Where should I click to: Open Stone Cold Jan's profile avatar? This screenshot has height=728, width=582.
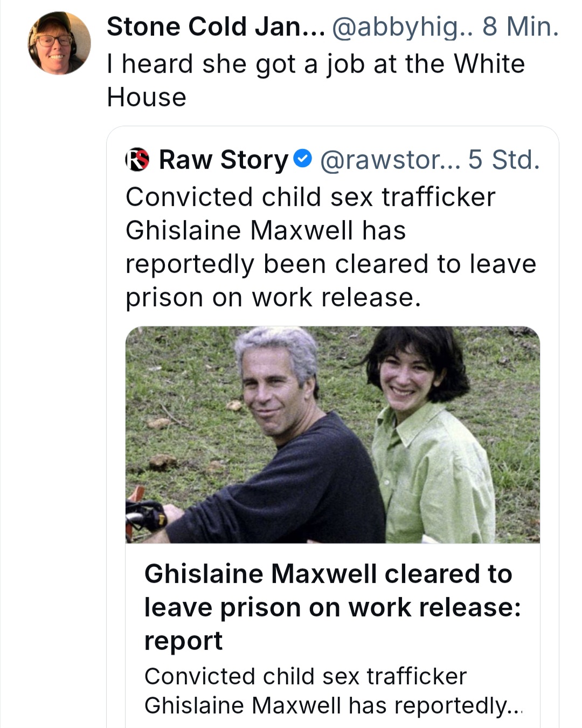[x=59, y=44]
